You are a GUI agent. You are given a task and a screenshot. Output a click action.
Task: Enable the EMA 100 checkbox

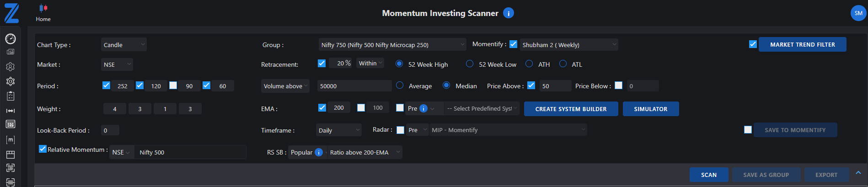(x=361, y=107)
